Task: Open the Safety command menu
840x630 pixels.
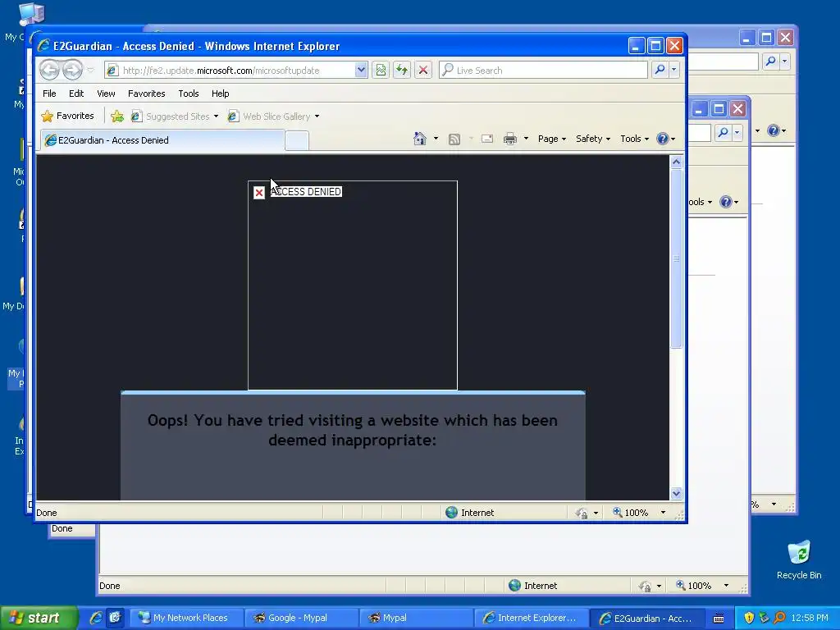Action: click(x=593, y=139)
